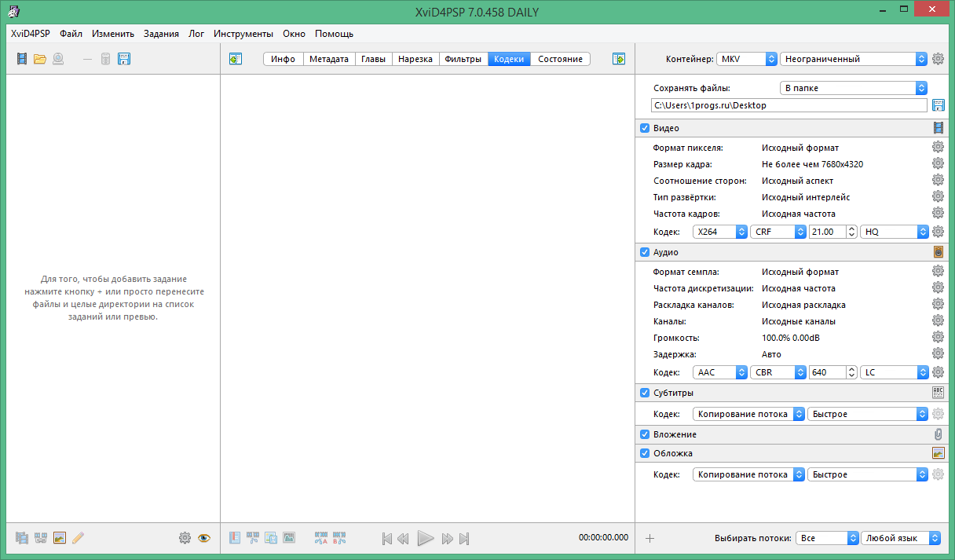955x560 pixels.
Task: Click the eye preview icon in bottom toolbar
Action: tap(206, 538)
